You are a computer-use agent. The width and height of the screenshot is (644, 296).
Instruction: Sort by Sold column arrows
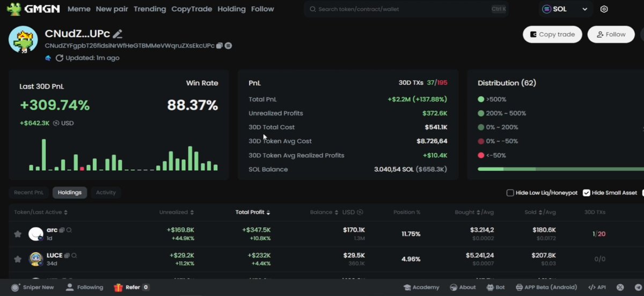(x=539, y=212)
